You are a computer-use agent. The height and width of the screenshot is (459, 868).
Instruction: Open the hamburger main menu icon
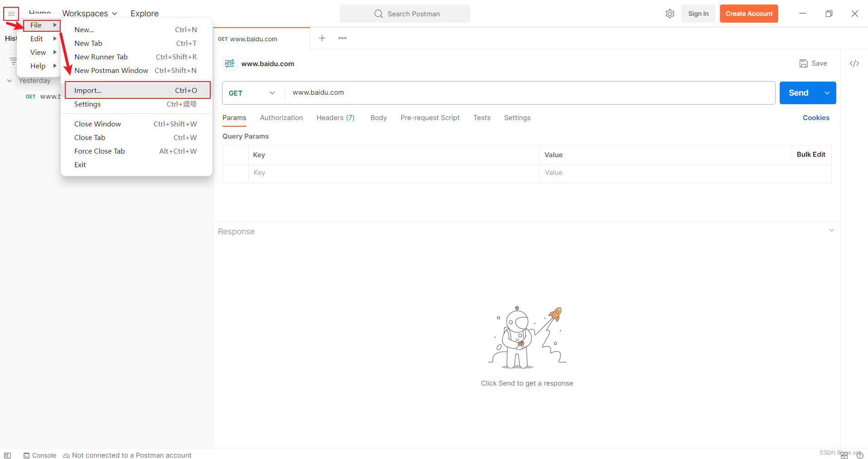click(x=11, y=14)
